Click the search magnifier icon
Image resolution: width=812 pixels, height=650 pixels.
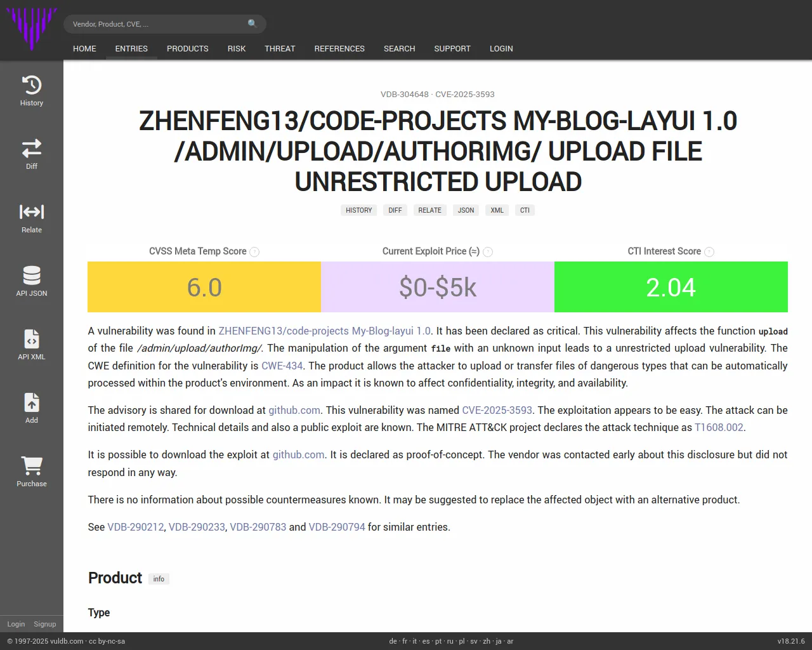252,23
